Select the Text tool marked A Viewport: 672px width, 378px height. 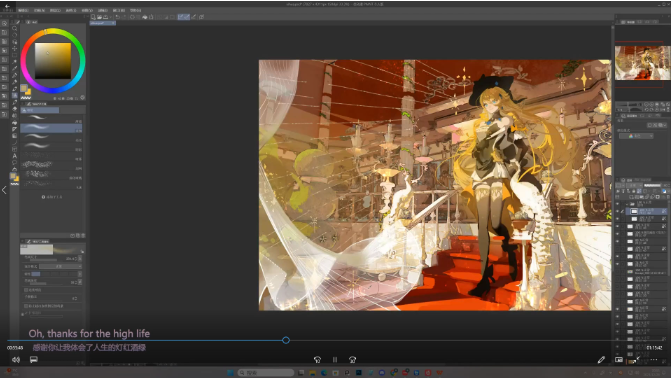[x=15, y=156]
